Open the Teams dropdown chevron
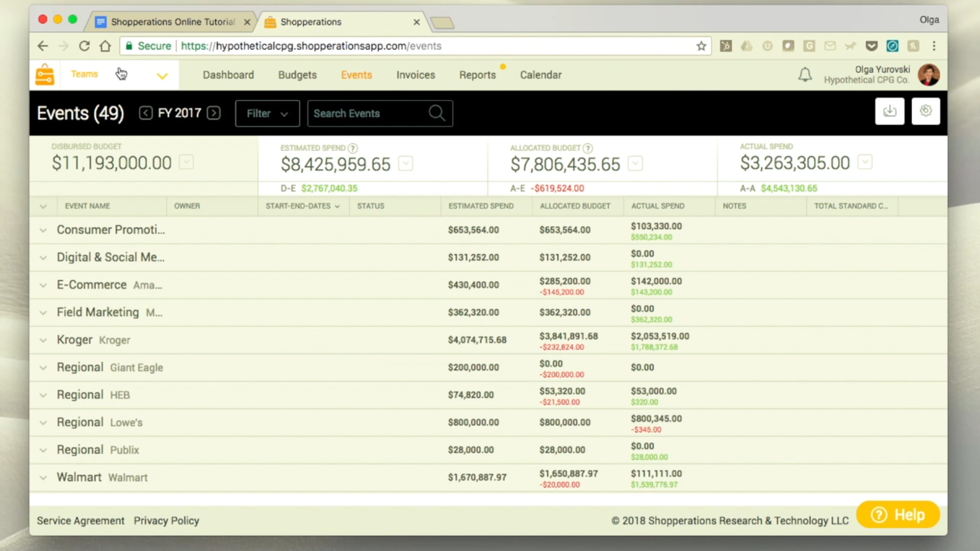Screen dimensions: 980x551 (x=162, y=76)
